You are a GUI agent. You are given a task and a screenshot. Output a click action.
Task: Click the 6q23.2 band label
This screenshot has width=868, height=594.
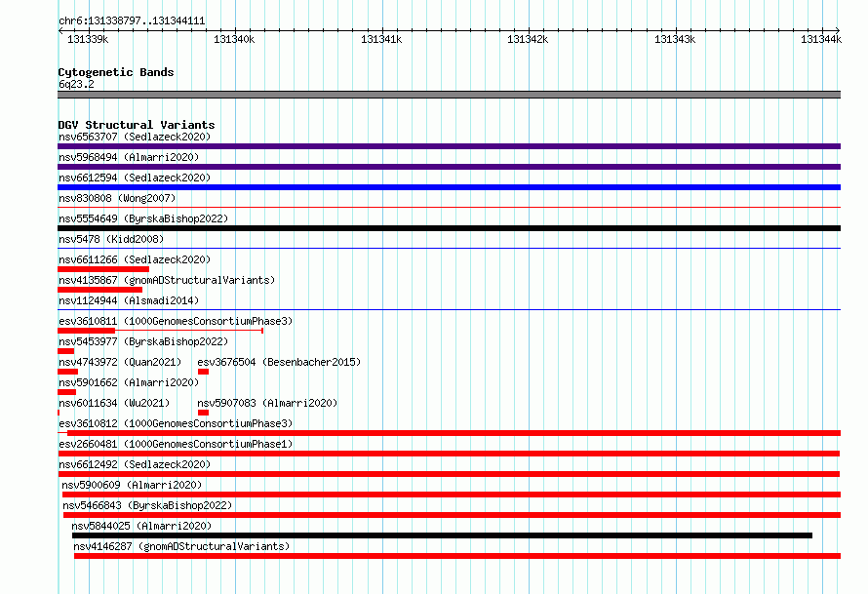(x=76, y=84)
